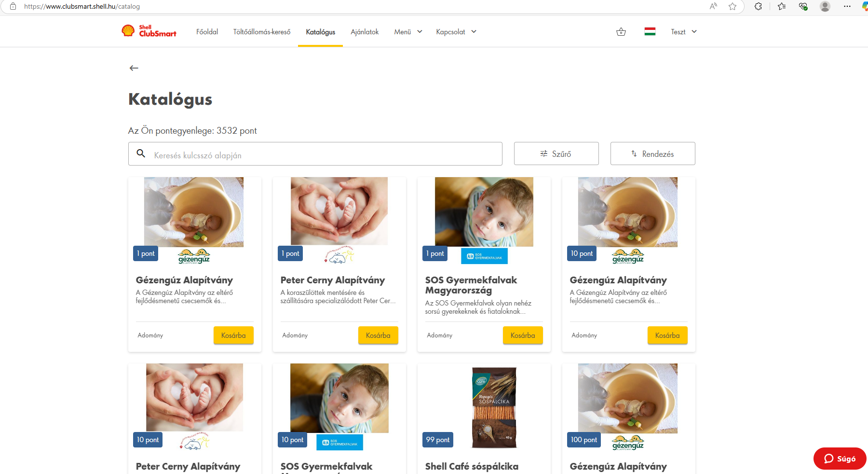Expand the Menü dropdown
Screen dimensions: 868x474
[408, 32]
